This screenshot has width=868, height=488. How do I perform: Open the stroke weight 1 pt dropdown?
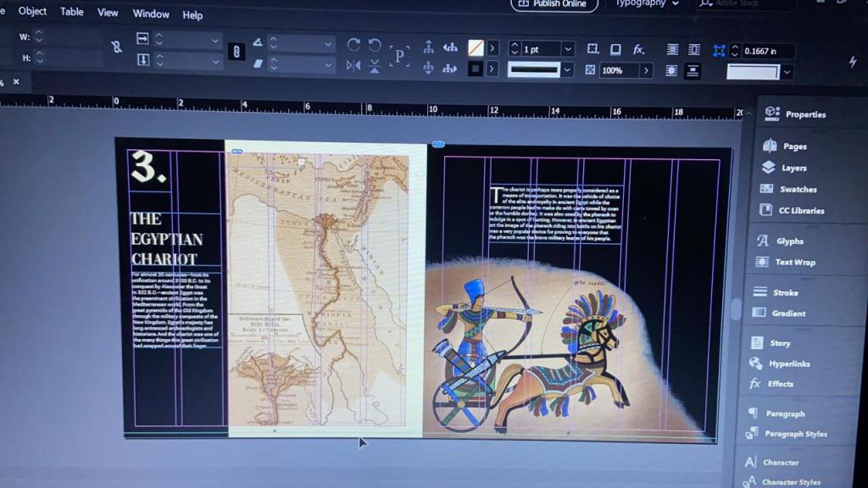click(x=568, y=50)
